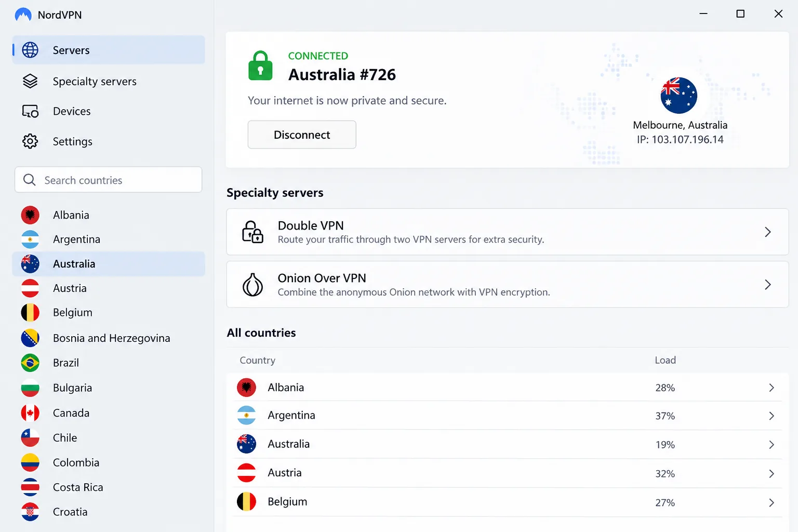Click Australia flag in All countries table
Screen dimensions: 798x532
pyautogui.click(x=246, y=444)
